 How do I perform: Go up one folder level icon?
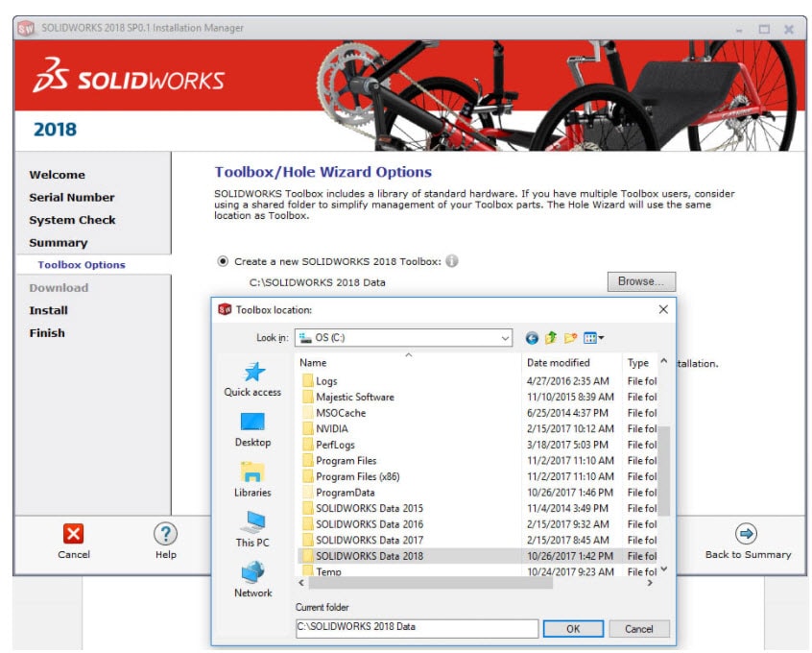pyautogui.click(x=551, y=338)
